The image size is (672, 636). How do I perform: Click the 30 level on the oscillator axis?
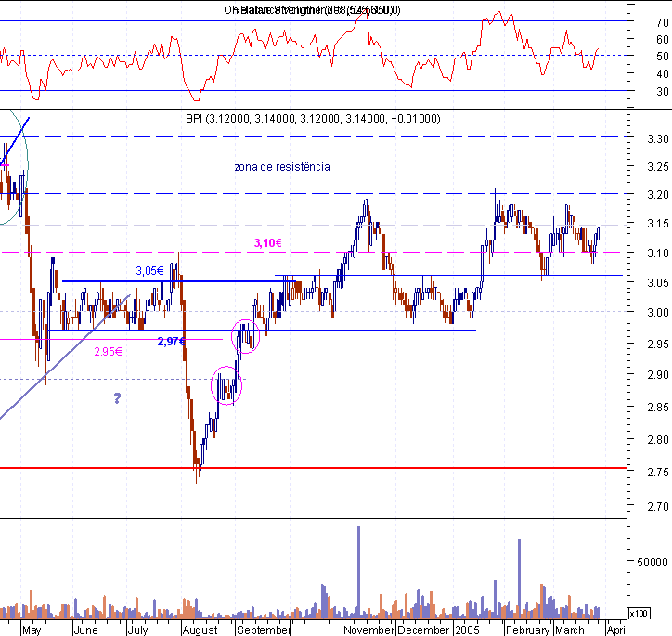663,91
